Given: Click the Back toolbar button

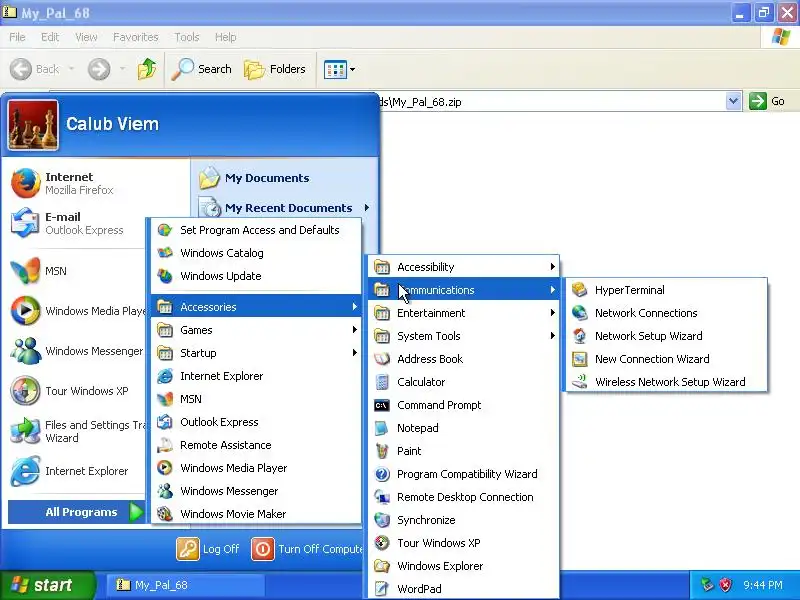Looking at the screenshot, I should pos(35,69).
